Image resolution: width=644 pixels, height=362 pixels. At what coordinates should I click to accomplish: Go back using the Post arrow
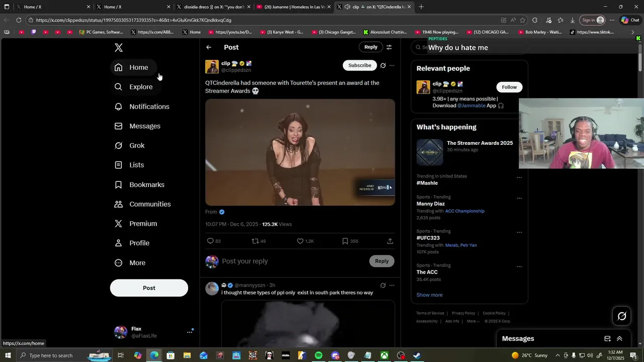click(x=209, y=47)
